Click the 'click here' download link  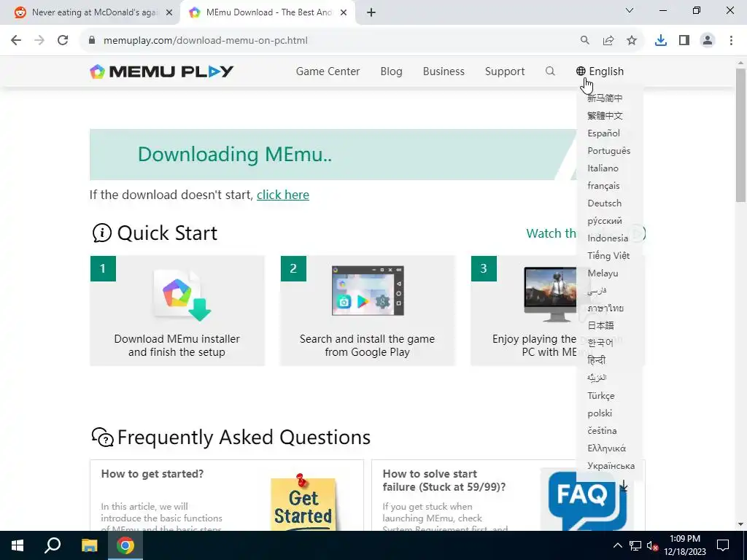pyautogui.click(x=283, y=195)
